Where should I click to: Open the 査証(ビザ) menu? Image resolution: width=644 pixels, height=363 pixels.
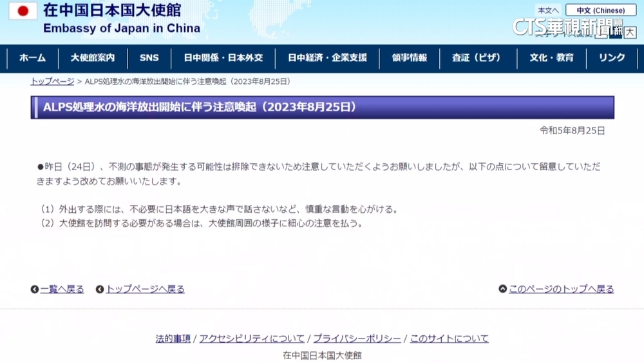pos(477,58)
